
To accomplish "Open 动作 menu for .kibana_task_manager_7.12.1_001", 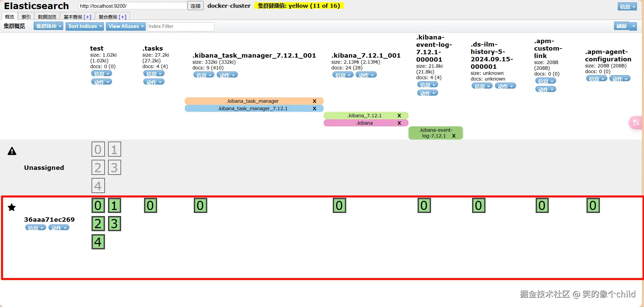I will pyautogui.click(x=227, y=75).
